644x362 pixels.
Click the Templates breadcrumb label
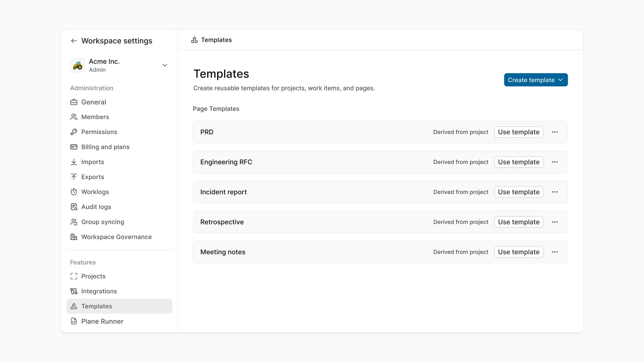(216, 40)
